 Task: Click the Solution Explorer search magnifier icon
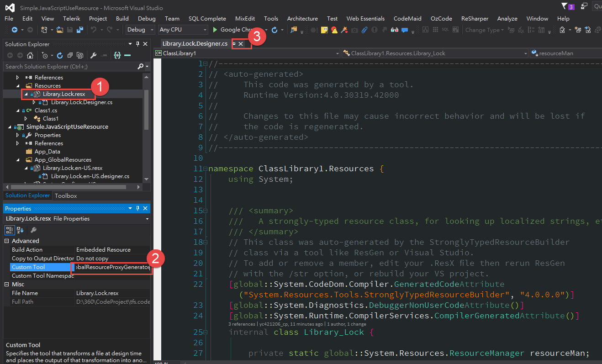pyautogui.click(x=141, y=66)
